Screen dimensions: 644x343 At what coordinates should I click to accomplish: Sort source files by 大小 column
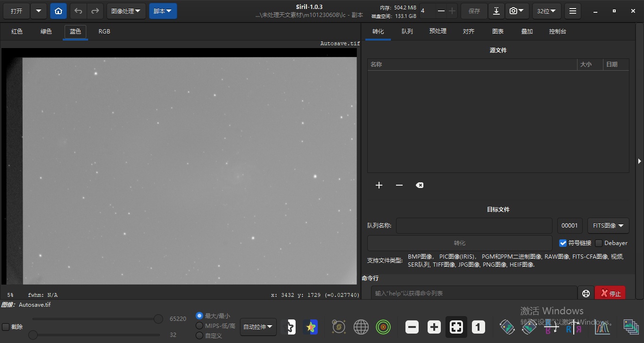(x=590, y=65)
